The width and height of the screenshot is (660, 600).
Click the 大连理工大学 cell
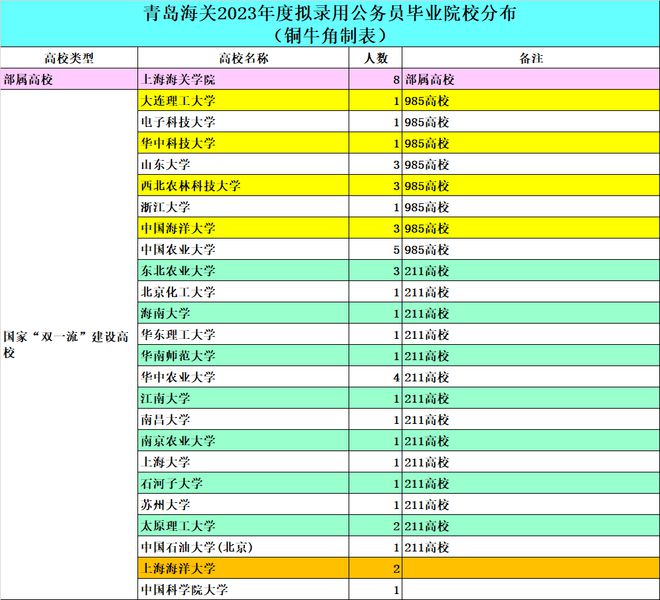pyautogui.click(x=243, y=101)
